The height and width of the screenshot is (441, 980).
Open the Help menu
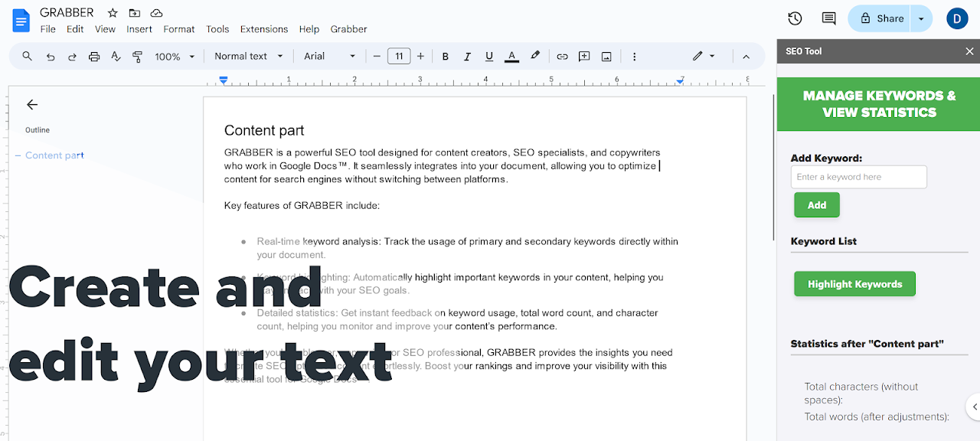pyautogui.click(x=309, y=29)
